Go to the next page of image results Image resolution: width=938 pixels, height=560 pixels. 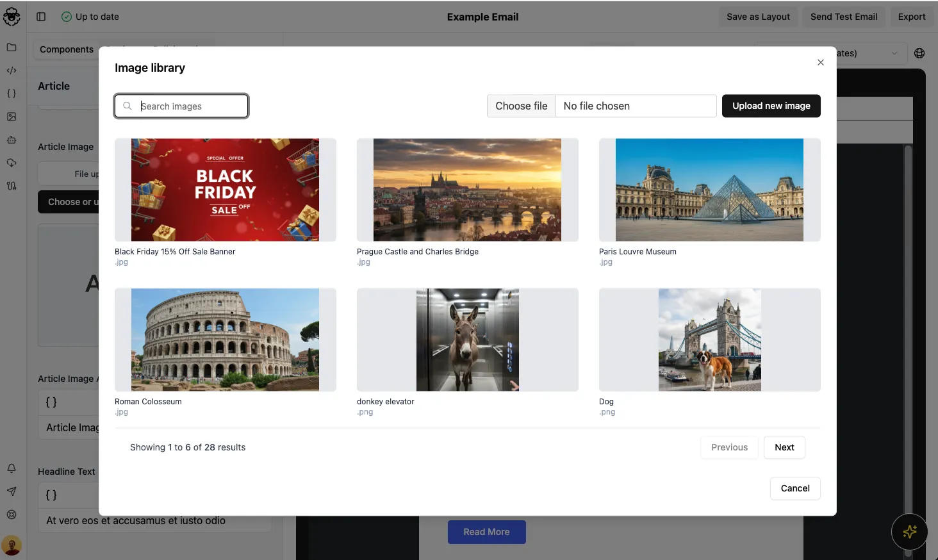784,447
